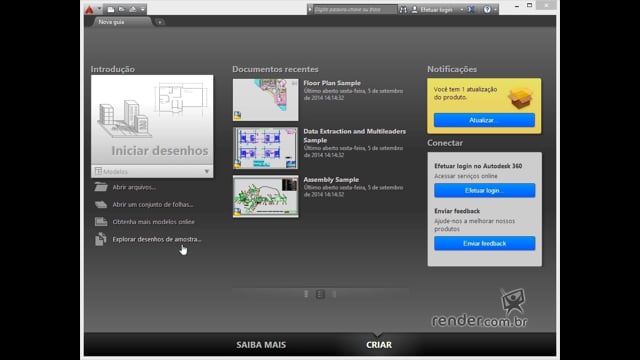Click the folder icon beside Abrir arquivos
The image size is (640, 360).
(101, 187)
